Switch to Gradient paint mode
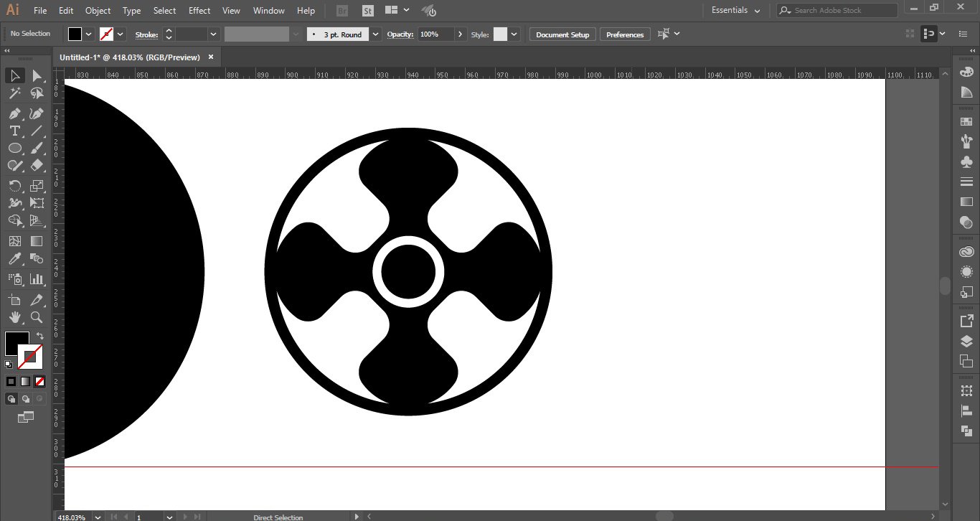The height and width of the screenshot is (521, 980). coord(26,381)
